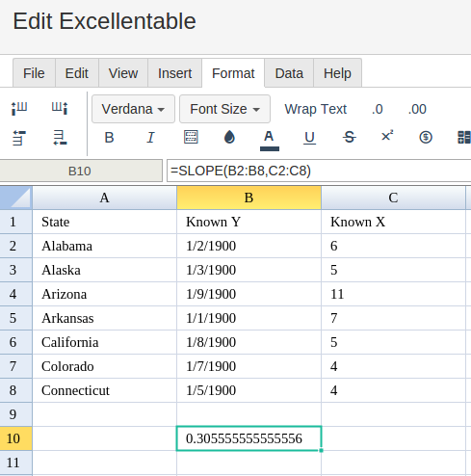The width and height of the screenshot is (471, 476).
Task: Expand the Font Size dropdown
Action: pos(224,109)
